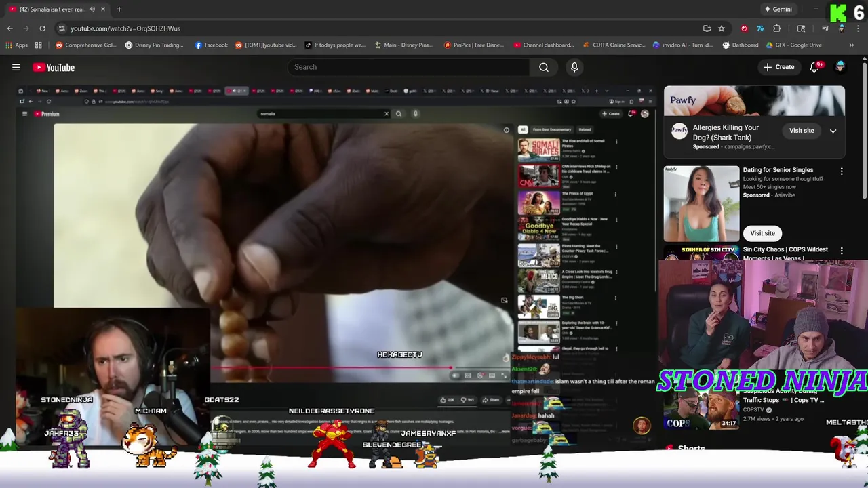Go to YouTube home via logo

click(54, 67)
